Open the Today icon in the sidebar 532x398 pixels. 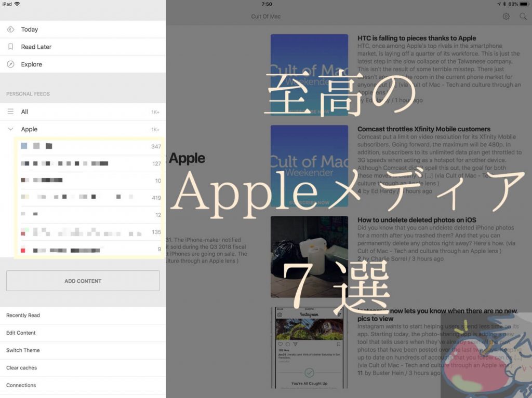[x=10, y=30]
